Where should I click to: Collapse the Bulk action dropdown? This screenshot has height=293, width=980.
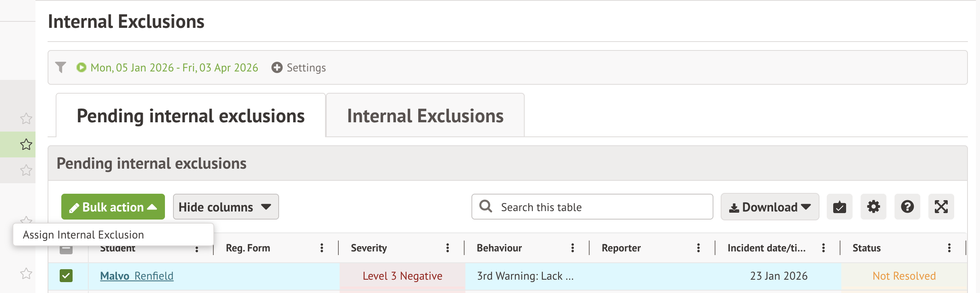click(113, 207)
